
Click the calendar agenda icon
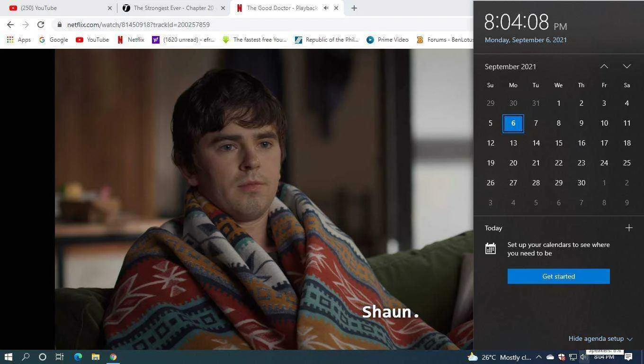[x=491, y=249]
